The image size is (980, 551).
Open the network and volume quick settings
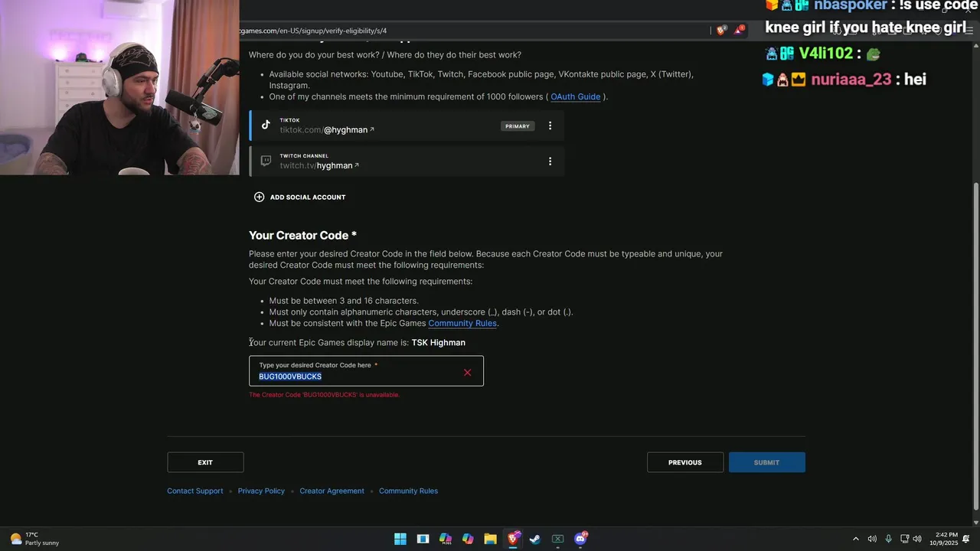pyautogui.click(x=911, y=539)
